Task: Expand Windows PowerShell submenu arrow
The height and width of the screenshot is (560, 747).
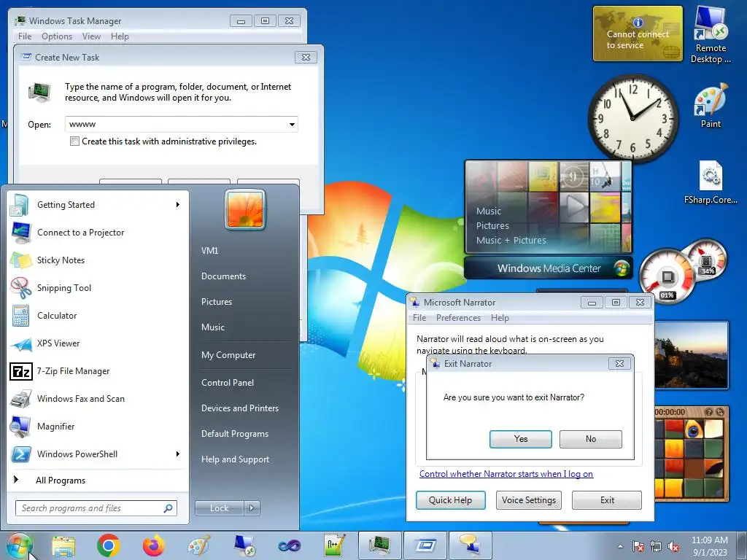Action: [178, 454]
